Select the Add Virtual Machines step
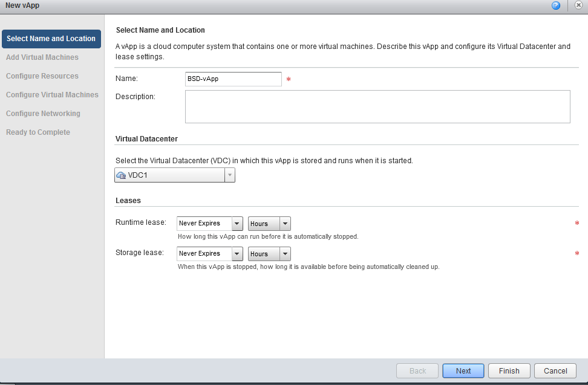588x385 pixels. pyautogui.click(x=42, y=57)
